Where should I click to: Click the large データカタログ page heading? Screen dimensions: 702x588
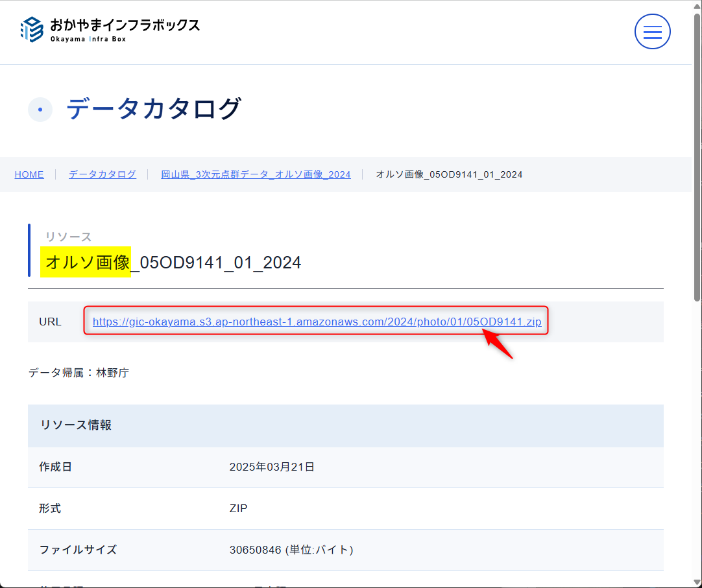[154, 109]
